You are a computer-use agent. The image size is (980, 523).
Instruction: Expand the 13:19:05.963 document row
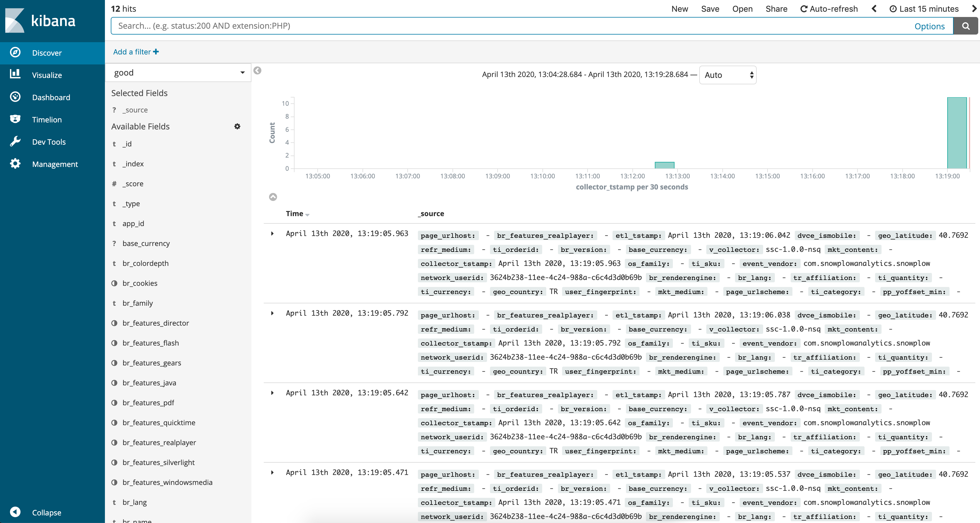(x=272, y=233)
